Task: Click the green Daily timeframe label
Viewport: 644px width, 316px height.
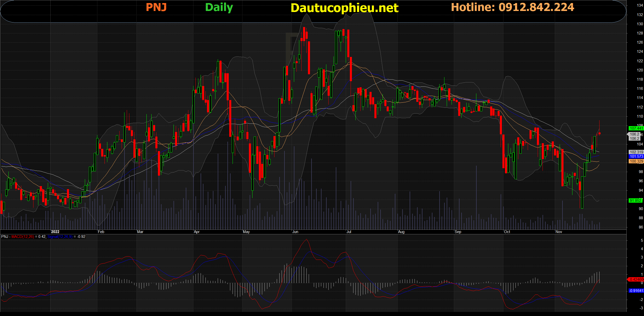Action: pos(219,8)
